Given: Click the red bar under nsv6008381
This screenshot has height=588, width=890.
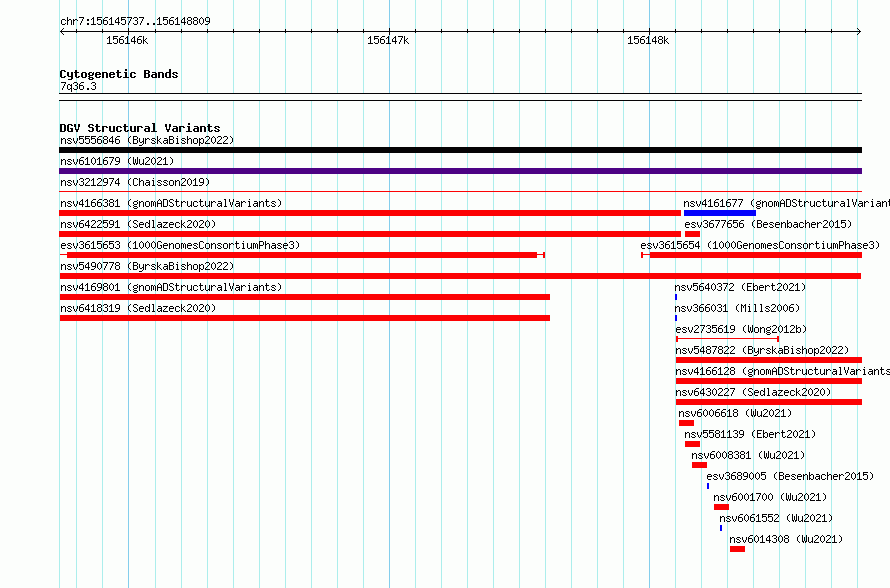Looking at the screenshot, I should pos(699,465).
